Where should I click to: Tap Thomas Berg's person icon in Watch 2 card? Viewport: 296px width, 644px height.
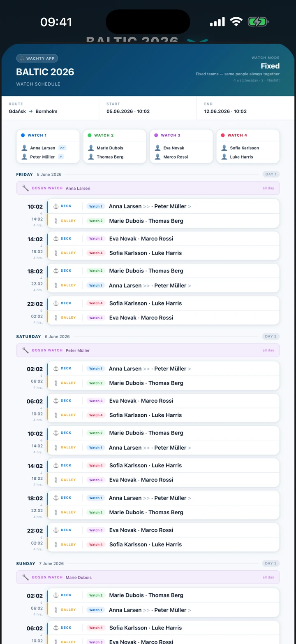pyautogui.click(x=91, y=157)
